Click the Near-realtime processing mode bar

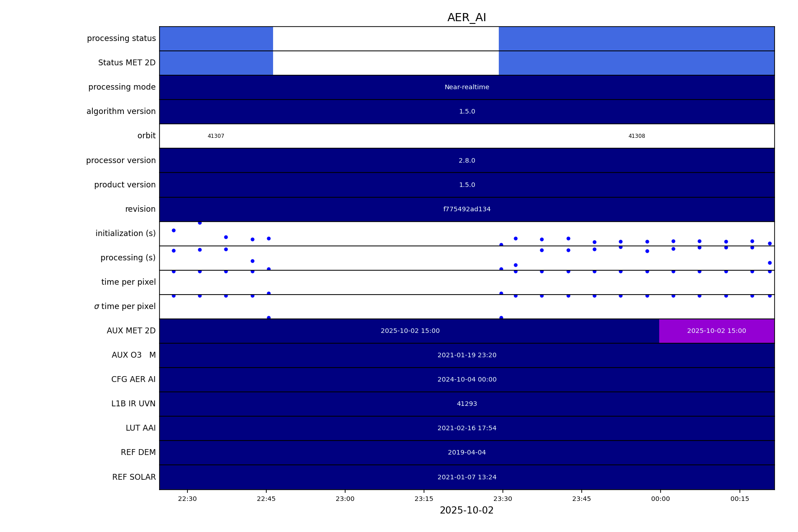466,87
